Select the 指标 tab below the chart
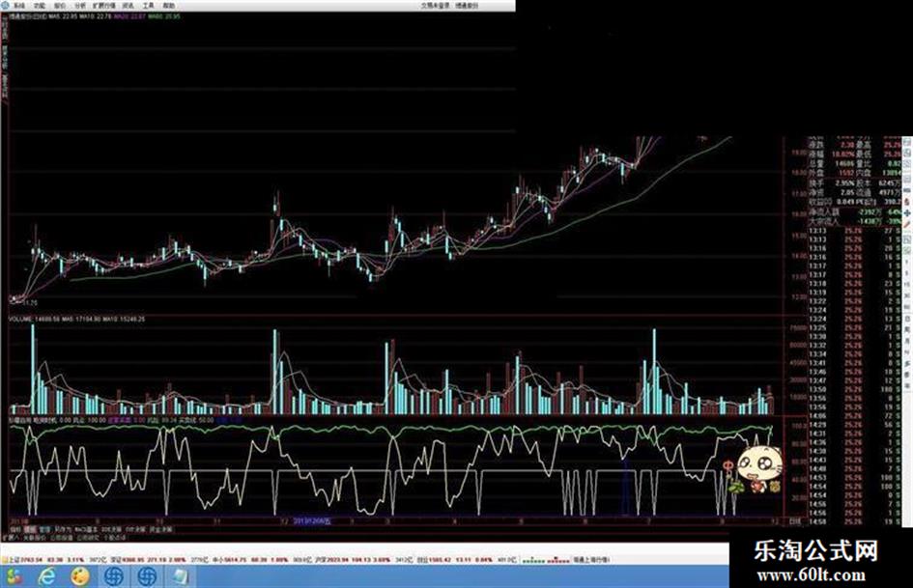This screenshot has width=913, height=588. 15,530
